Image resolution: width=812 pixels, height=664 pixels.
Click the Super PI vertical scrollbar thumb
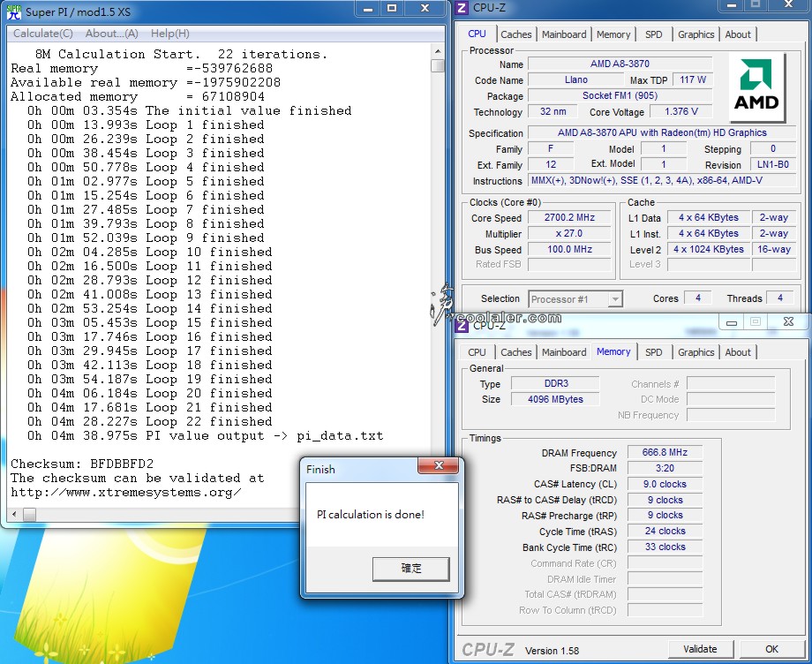(438, 66)
